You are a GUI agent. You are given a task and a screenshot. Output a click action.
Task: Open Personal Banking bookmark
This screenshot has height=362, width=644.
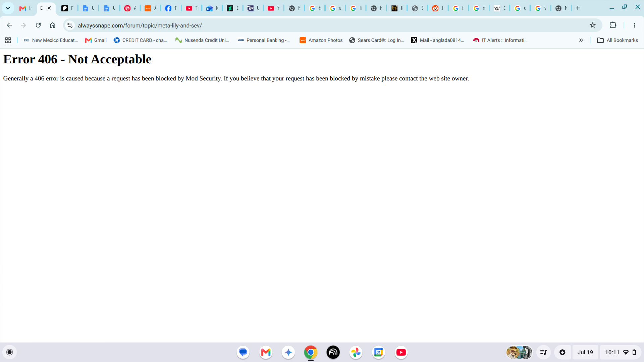(x=264, y=40)
